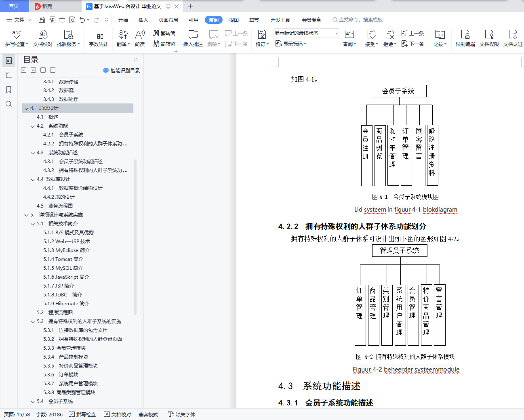Toggle document proofing (文档校对) in status bar
This screenshot has width=524, height=420.
click(118, 414)
